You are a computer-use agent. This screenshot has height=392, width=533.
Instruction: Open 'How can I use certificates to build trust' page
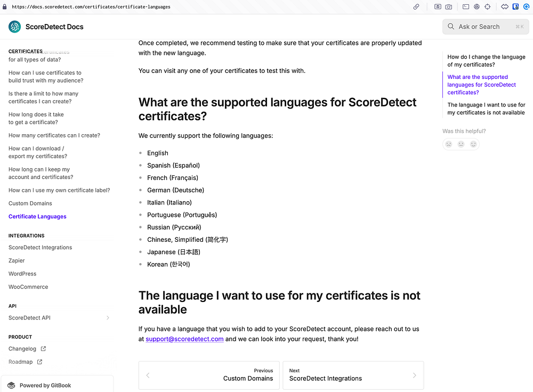(46, 77)
